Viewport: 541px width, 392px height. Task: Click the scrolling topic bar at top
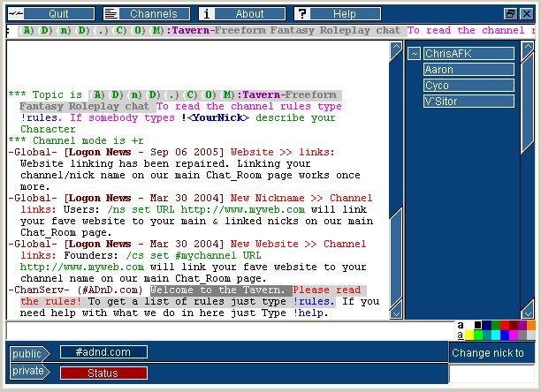pos(270,31)
